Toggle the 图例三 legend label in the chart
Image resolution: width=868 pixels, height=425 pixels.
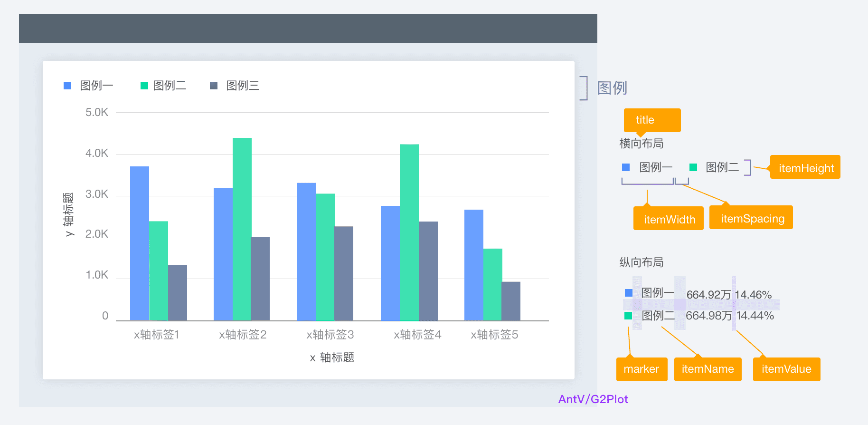pos(243,86)
